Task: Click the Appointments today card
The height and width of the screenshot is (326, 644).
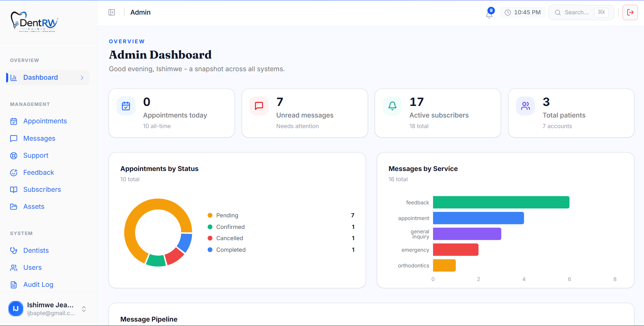Action: click(x=172, y=113)
